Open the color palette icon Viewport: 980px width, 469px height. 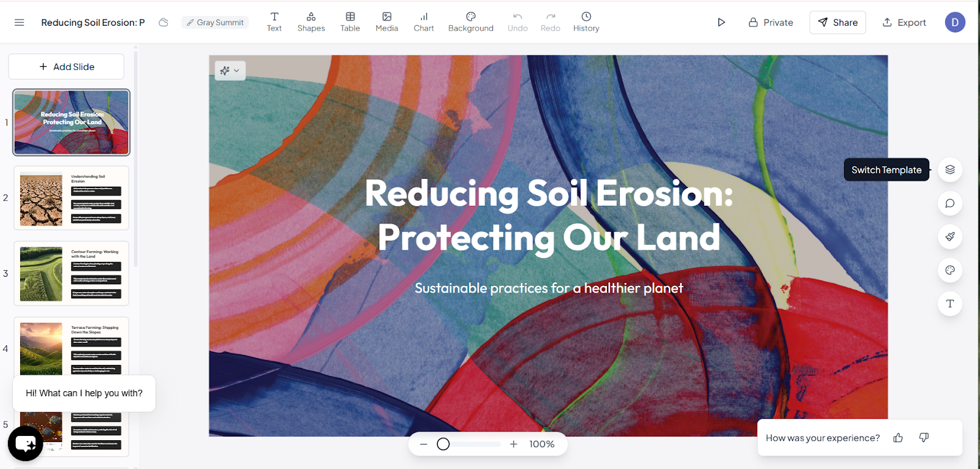[x=950, y=270]
